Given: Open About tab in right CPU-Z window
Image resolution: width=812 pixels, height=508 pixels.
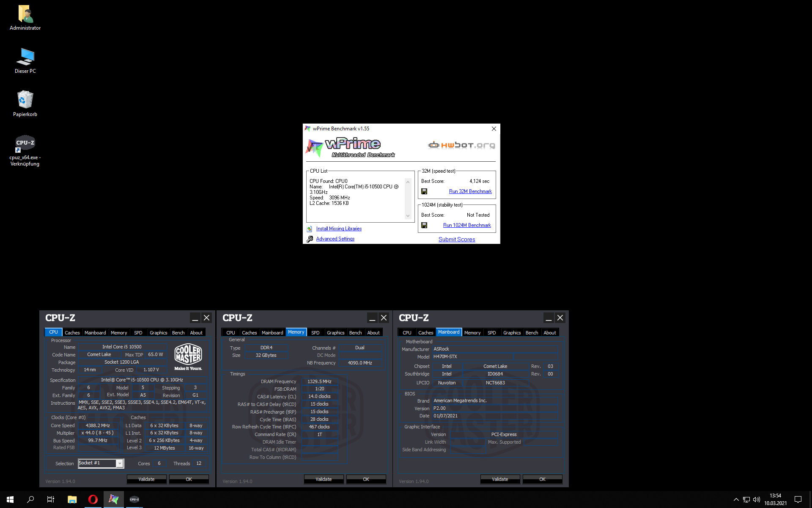Looking at the screenshot, I should click(x=550, y=333).
